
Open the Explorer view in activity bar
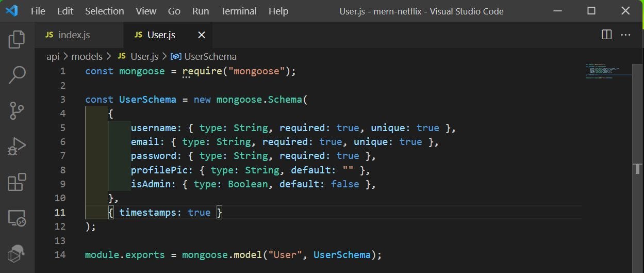pos(17,40)
